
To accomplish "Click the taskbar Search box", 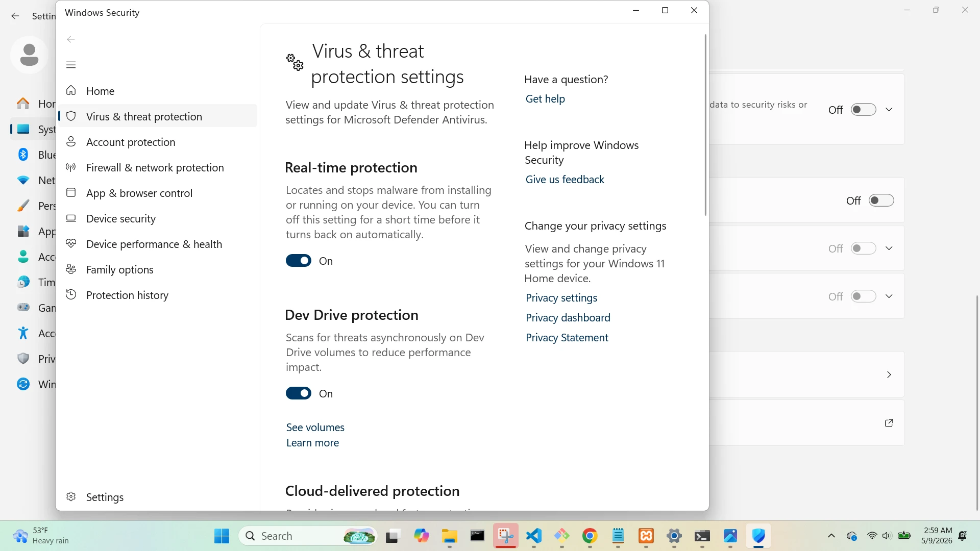I will [308, 536].
